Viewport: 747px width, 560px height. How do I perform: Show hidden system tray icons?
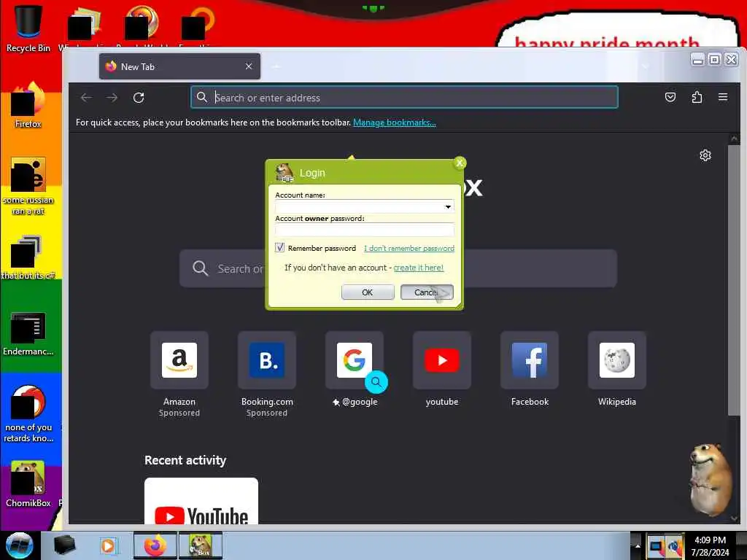pos(638,545)
